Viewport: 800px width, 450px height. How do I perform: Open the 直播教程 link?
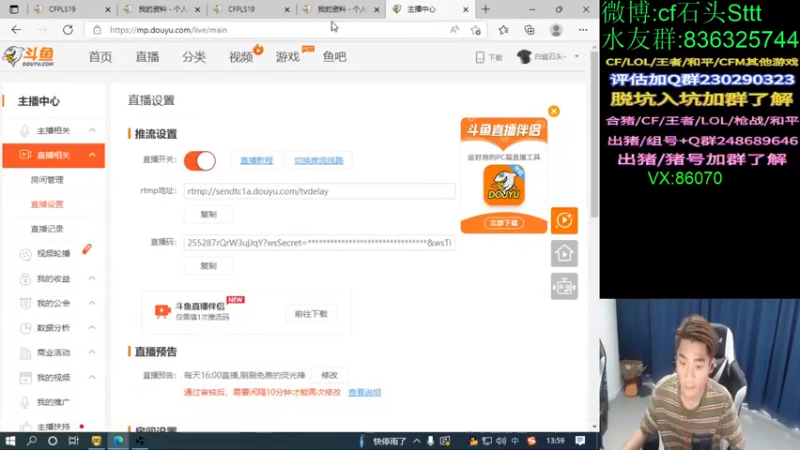click(256, 161)
